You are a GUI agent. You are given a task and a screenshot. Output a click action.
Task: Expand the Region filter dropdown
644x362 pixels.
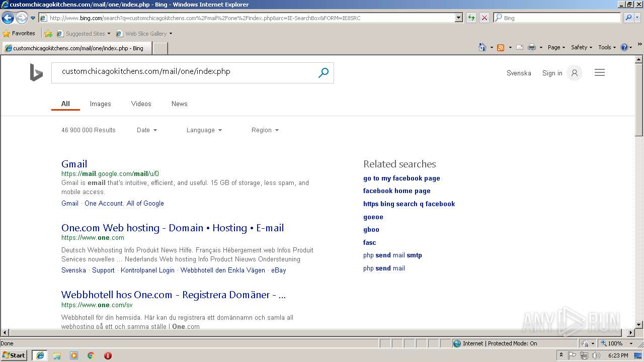[x=265, y=130]
